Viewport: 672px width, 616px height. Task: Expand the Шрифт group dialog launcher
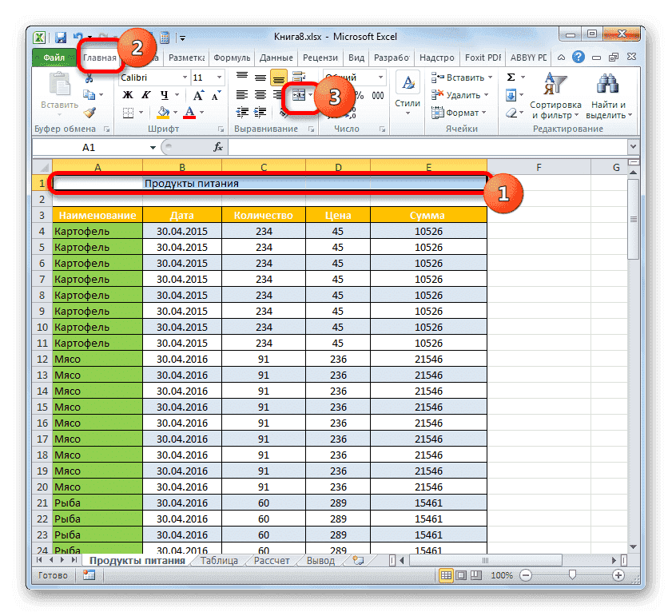tap(221, 128)
